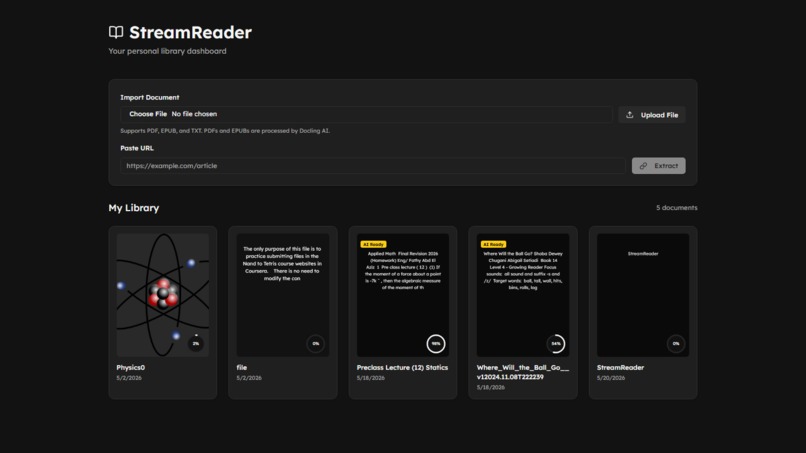
Task: Click the StreamReader title heading
Action: click(x=190, y=32)
